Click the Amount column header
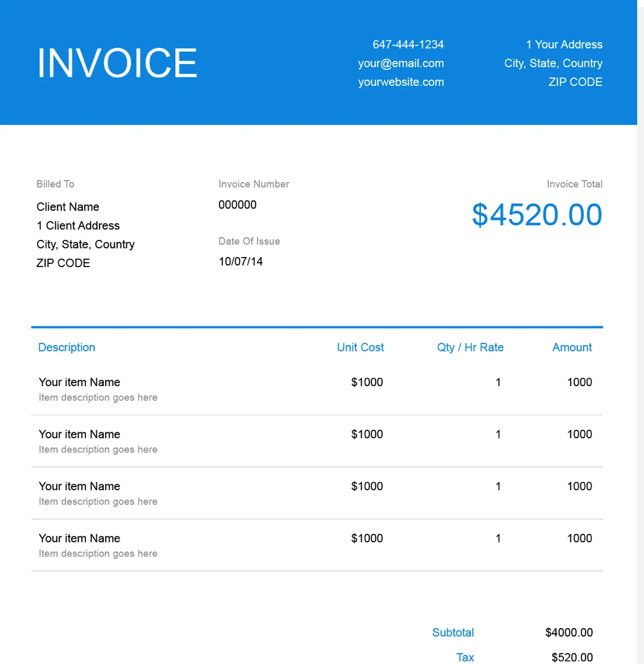This screenshot has width=644, height=664. tap(572, 347)
